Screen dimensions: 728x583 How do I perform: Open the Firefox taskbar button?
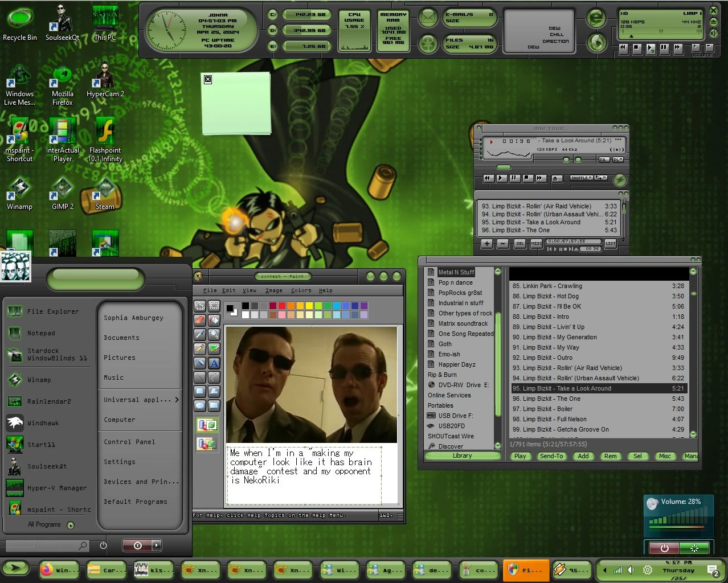click(59, 569)
